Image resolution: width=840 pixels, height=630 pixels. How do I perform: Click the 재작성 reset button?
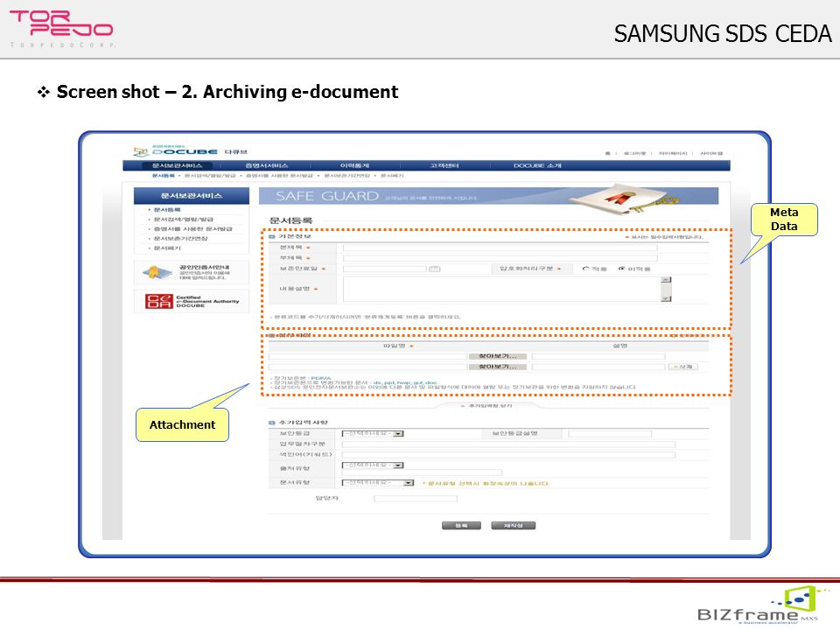514,526
